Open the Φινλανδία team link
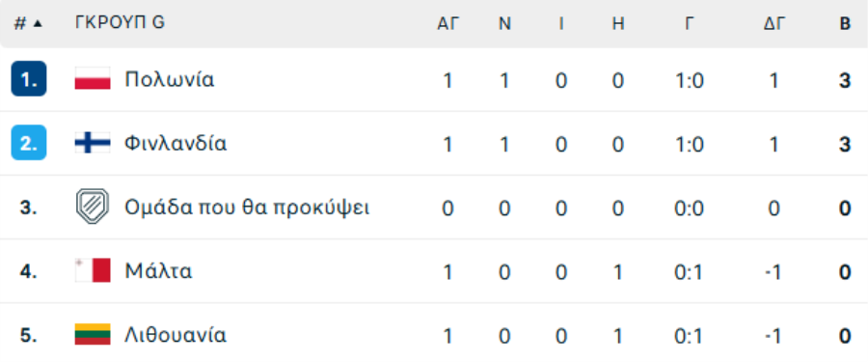 176,144
